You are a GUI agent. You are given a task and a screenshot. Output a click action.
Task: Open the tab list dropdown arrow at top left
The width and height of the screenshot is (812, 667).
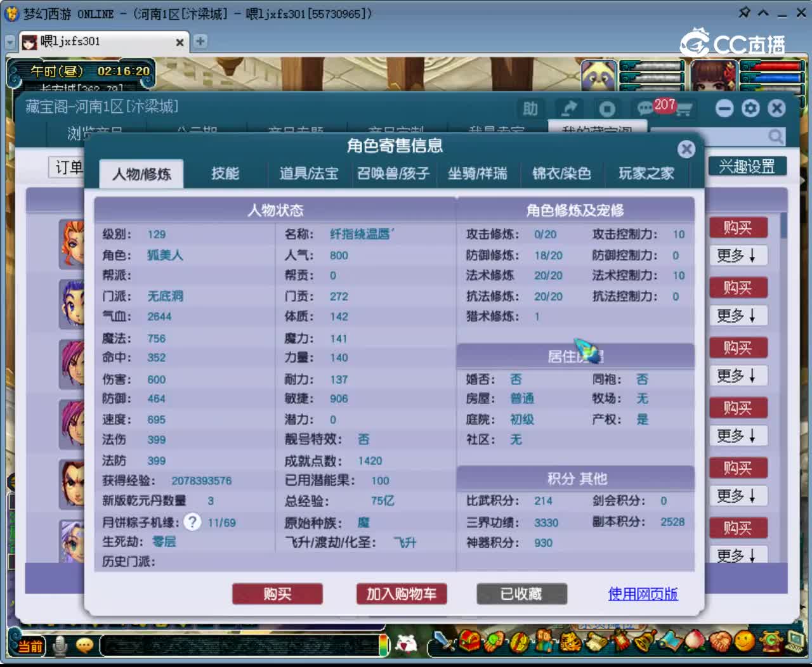click(x=10, y=42)
